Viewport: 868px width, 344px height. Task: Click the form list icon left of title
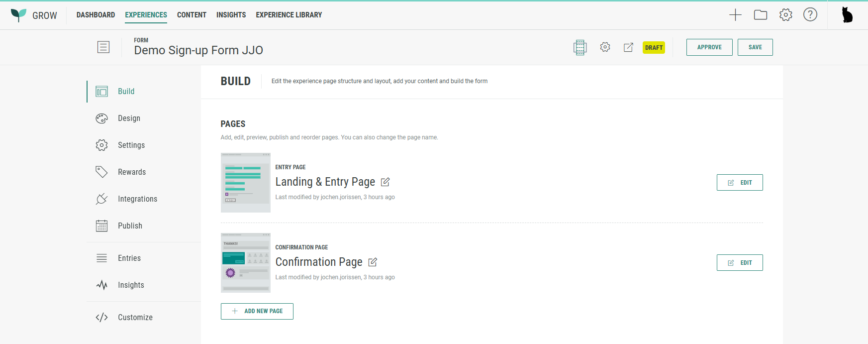point(103,47)
